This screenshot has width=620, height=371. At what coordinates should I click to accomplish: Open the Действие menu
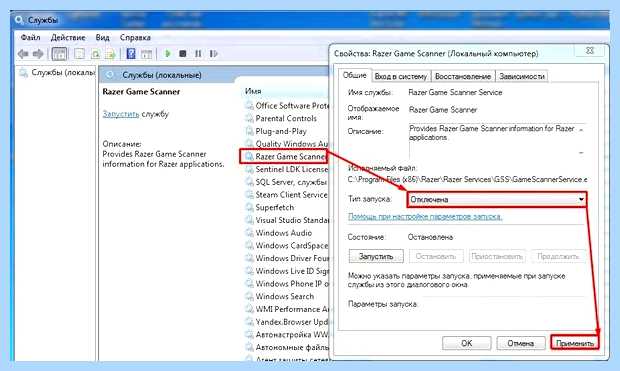click(x=68, y=38)
